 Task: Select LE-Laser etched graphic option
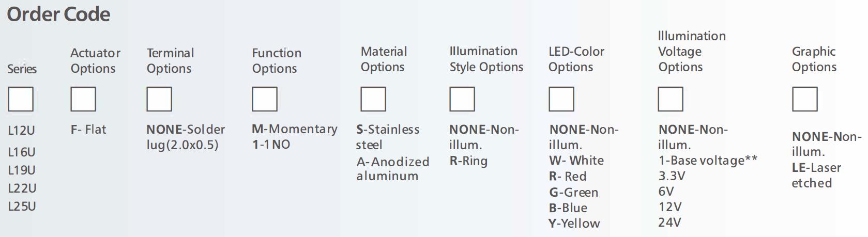pyautogui.click(x=816, y=176)
